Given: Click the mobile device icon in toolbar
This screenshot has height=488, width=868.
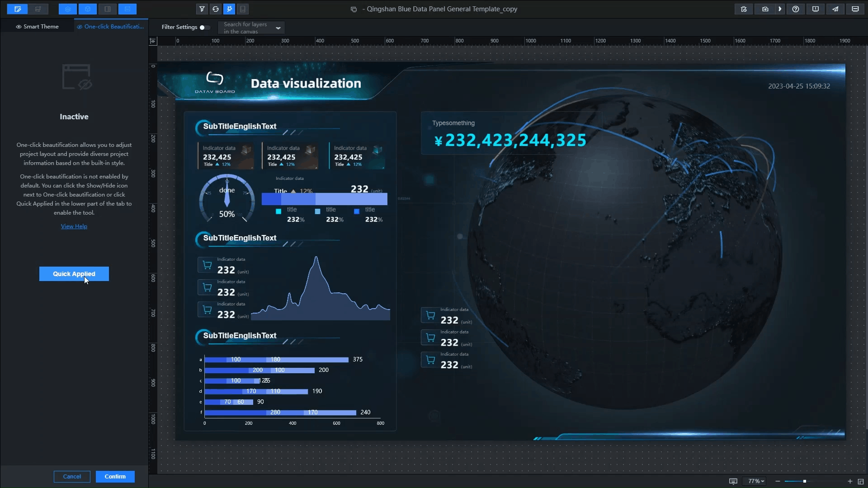Looking at the screenshot, I should click(243, 9).
